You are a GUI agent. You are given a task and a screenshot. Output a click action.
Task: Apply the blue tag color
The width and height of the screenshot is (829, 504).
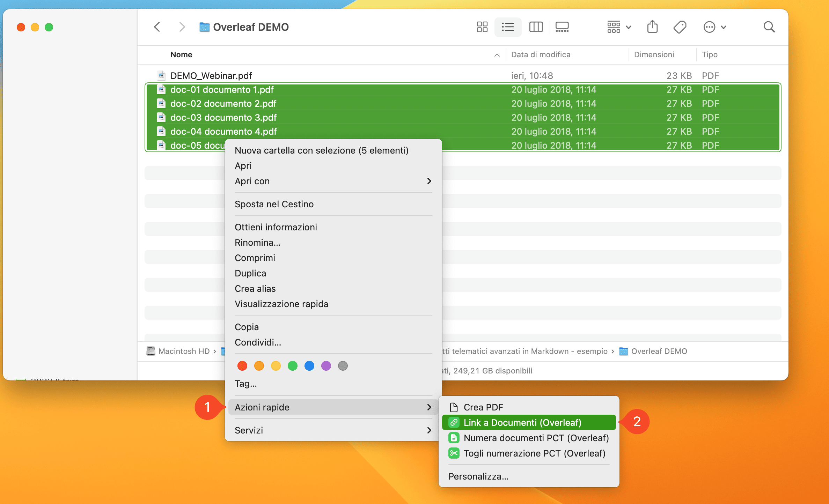(x=309, y=366)
